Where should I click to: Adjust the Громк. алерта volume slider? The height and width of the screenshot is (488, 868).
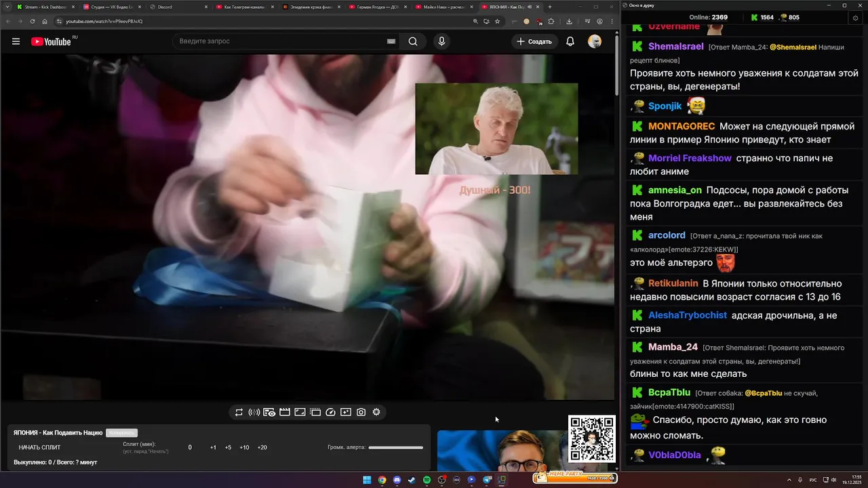coord(395,447)
